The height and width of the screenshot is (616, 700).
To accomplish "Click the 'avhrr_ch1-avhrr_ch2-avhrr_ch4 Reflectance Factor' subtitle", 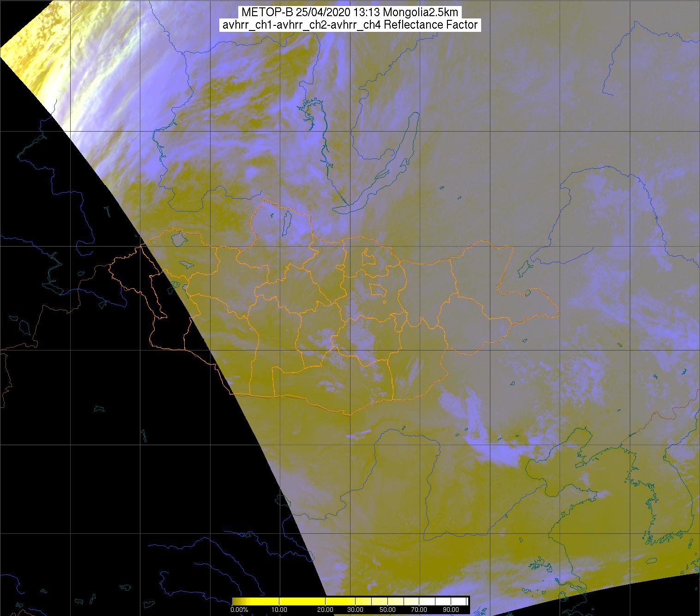I will 350,25.
